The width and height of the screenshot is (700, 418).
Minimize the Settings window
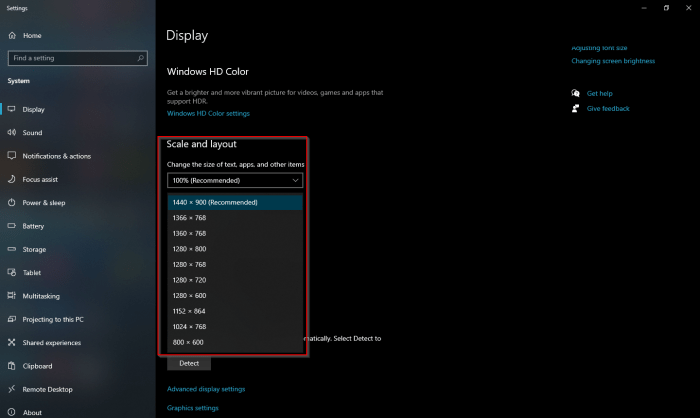click(644, 8)
